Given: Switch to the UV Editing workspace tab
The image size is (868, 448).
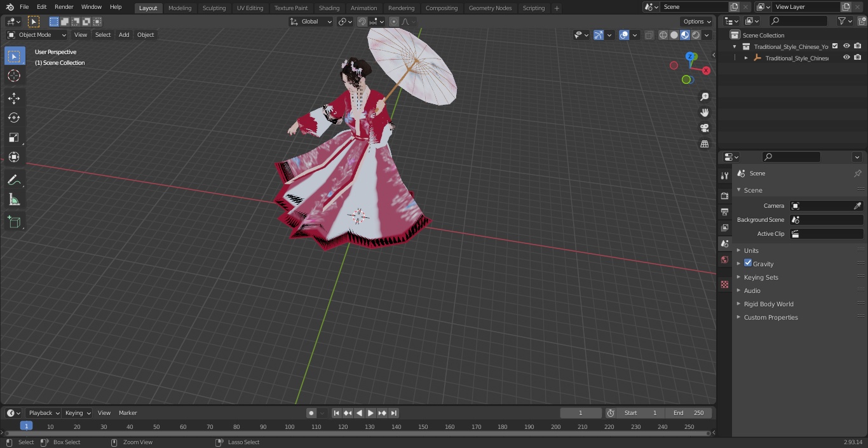Looking at the screenshot, I should tap(250, 8).
